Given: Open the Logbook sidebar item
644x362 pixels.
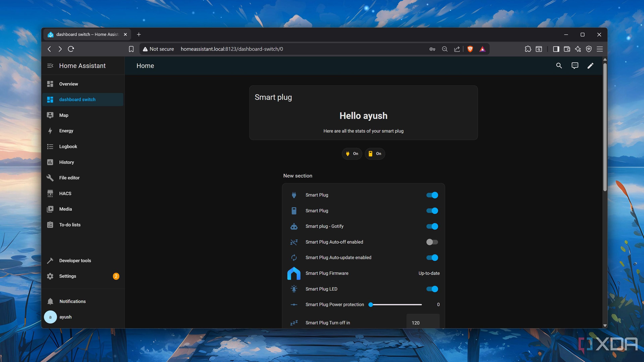Looking at the screenshot, I should 83,146.
